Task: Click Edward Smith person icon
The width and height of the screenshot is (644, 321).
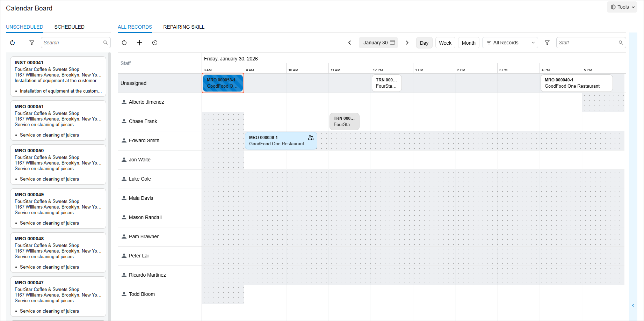Action: pos(124,140)
